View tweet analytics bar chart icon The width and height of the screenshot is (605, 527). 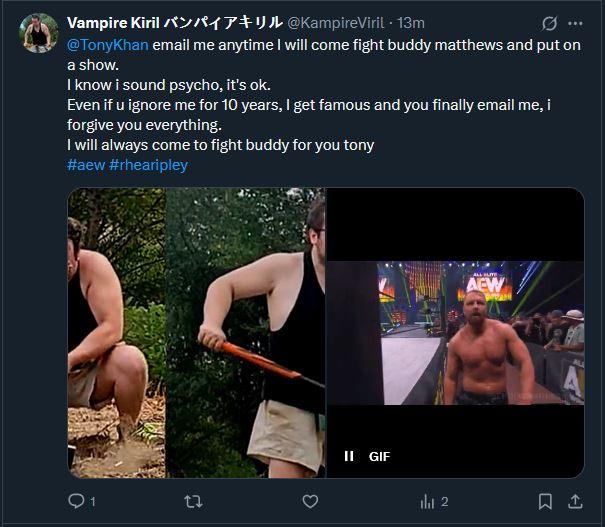[x=427, y=501]
